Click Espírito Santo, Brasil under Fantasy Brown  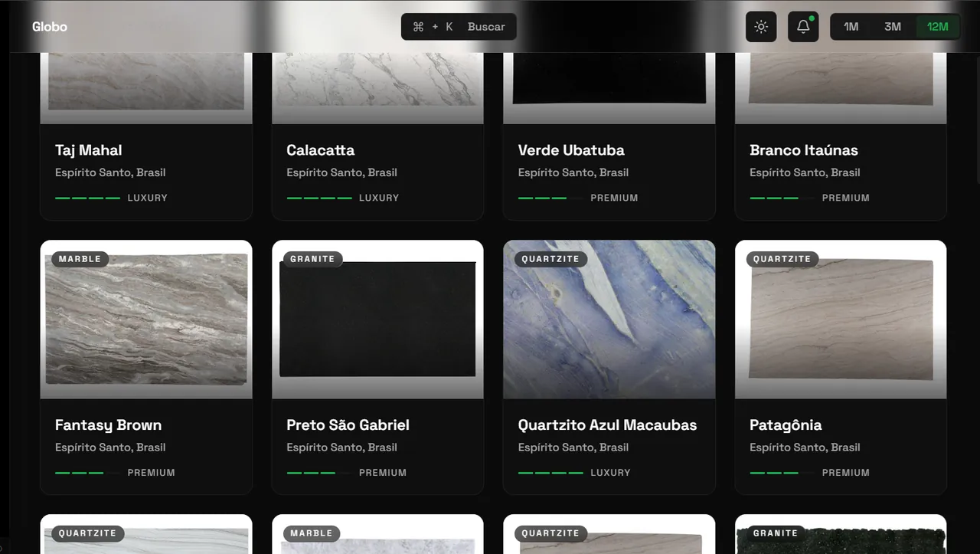[110, 447]
